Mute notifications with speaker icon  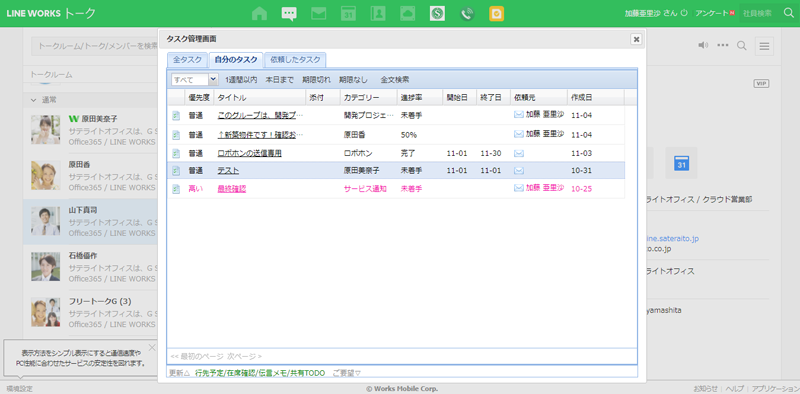pos(704,45)
